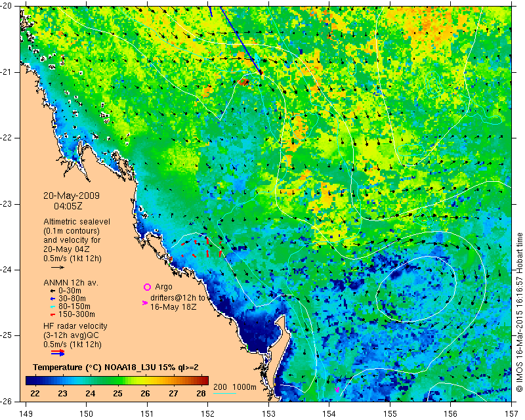This screenshot has height=420, width=525.
Task: Click the cyan 200m contour legend line
Action: (224, 393)
